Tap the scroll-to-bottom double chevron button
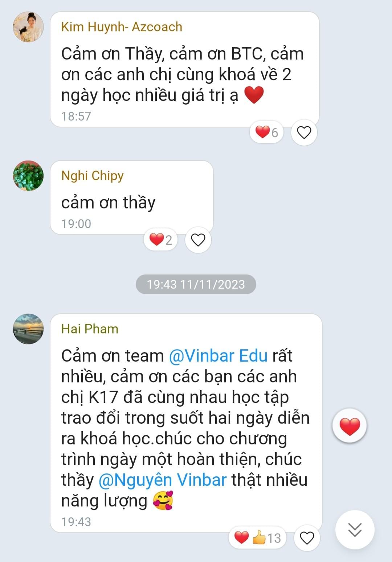This screenshot has width=392, height=562. pos(355,530)
